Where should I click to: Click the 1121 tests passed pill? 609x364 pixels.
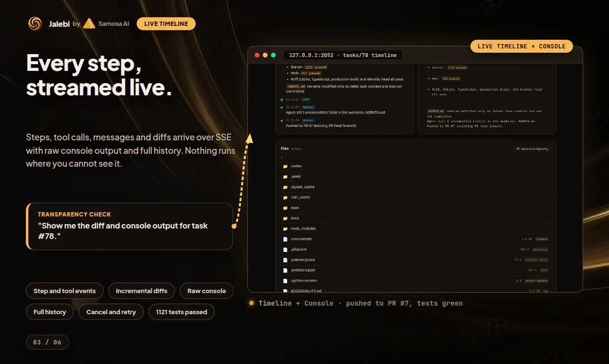(181, 312)
